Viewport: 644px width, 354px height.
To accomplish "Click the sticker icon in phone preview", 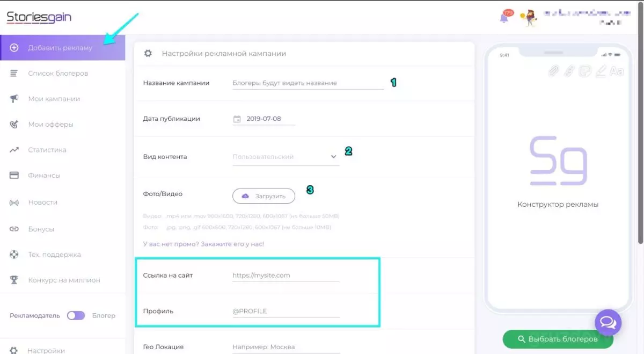I will click(x=586, y=71).
